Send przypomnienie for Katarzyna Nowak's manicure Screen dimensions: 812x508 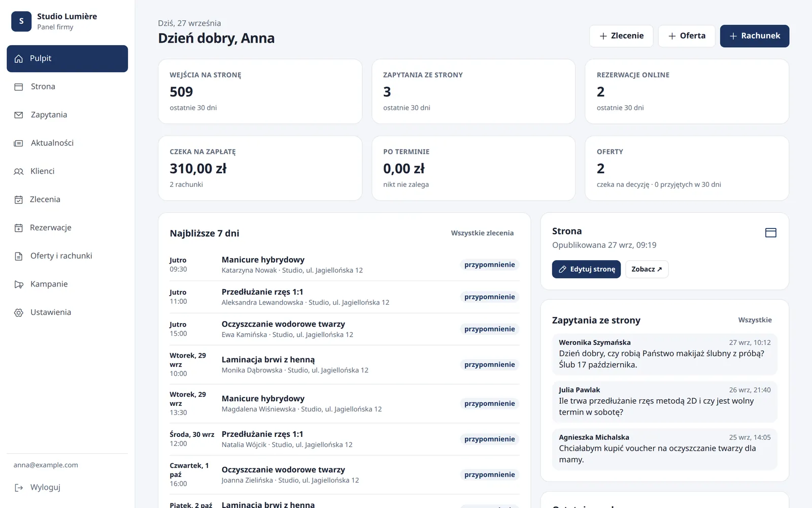(489, 265)
